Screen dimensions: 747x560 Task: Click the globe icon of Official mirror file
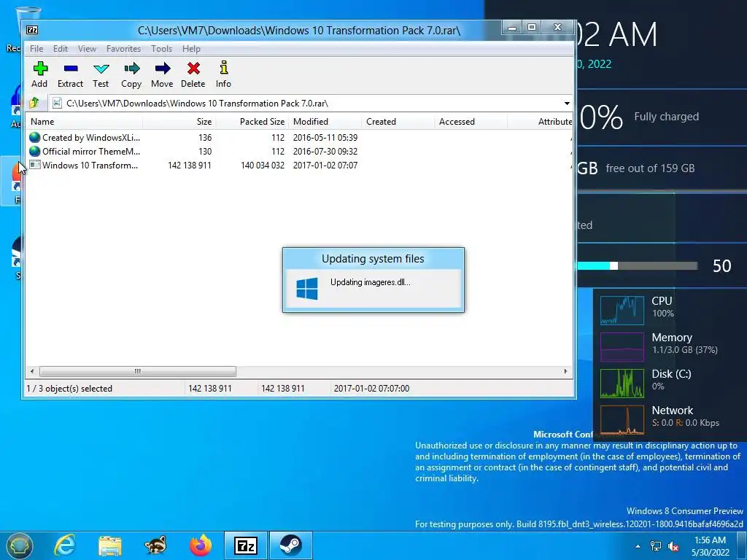coord(35,152)
